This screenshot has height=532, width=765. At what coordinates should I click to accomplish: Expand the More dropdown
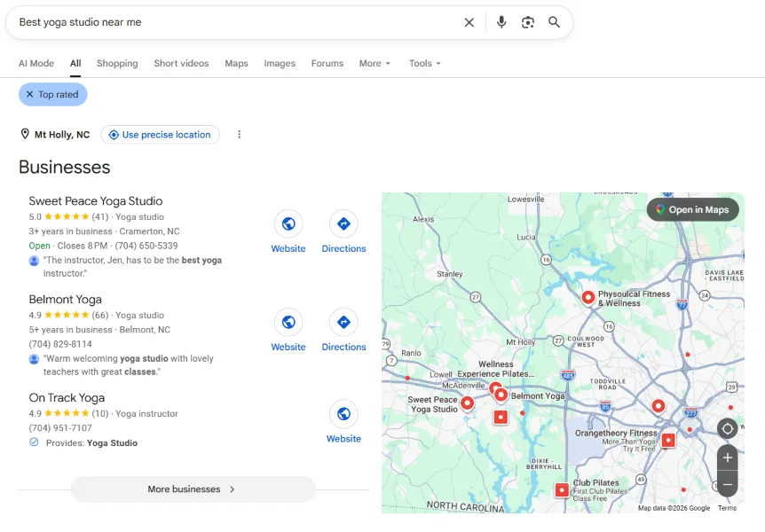375,63
